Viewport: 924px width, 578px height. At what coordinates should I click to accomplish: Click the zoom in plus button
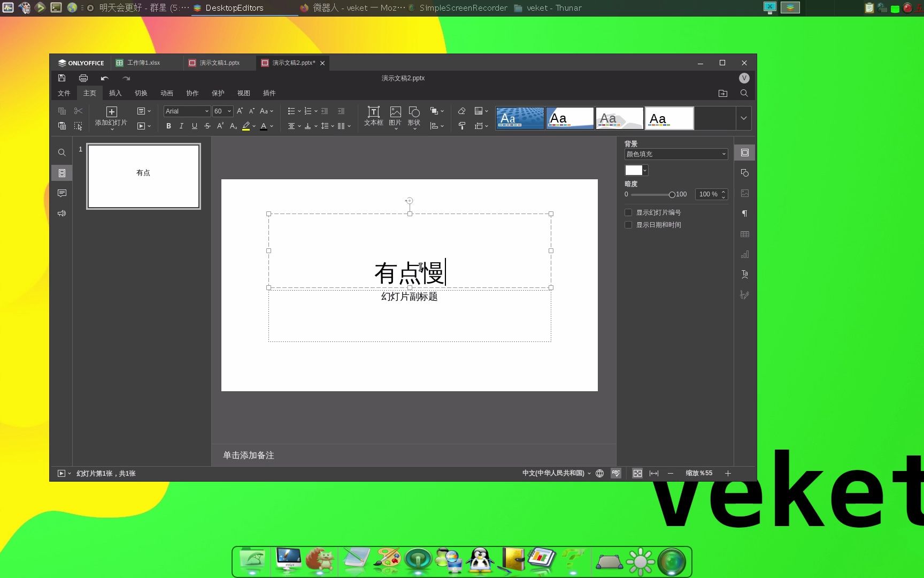coord(728,473)
